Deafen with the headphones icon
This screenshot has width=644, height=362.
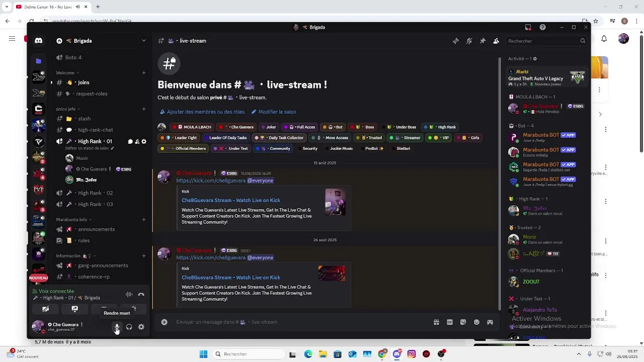pos(129,327)
